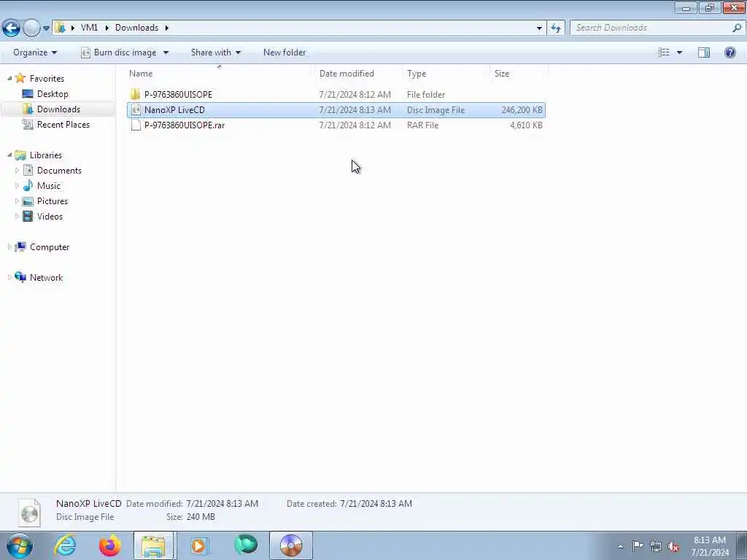Image resolution: width=747 pixels, height=560 pixels.
Task: Open Recent Places in Favorites
Action: pos(63,124)
